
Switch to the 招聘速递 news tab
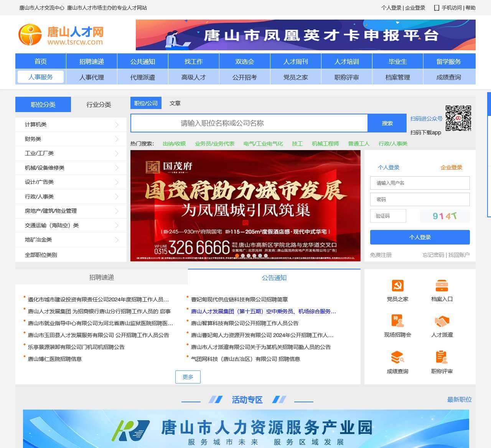point(102,277)
